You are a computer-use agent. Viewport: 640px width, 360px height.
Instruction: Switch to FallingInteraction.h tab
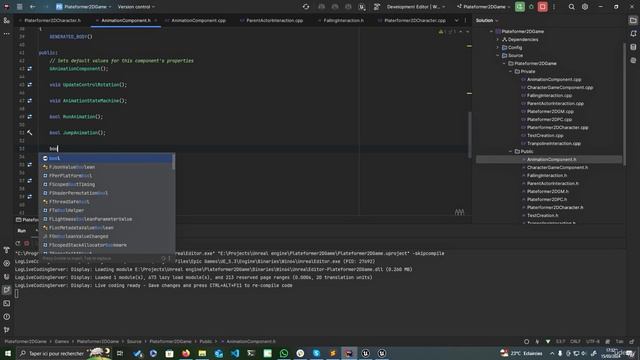[341, 20]
